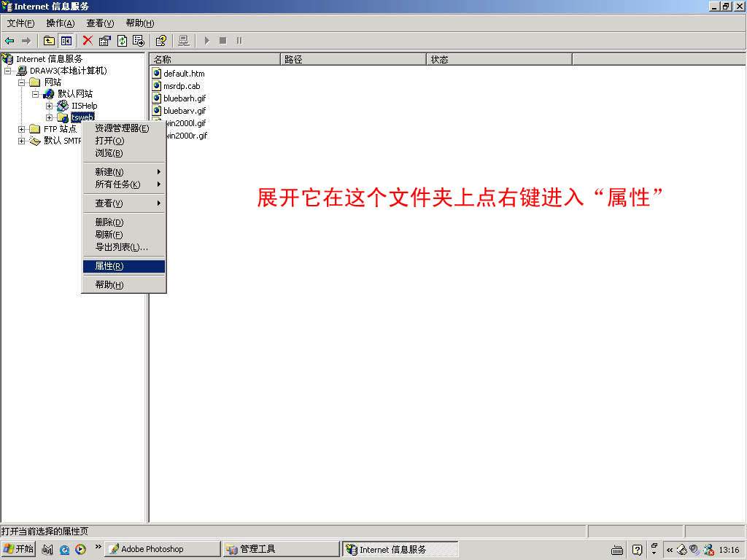The width and height of the screenshot is (747, 560).
Task: Sort by the 路径 column header
Action: 353,60
